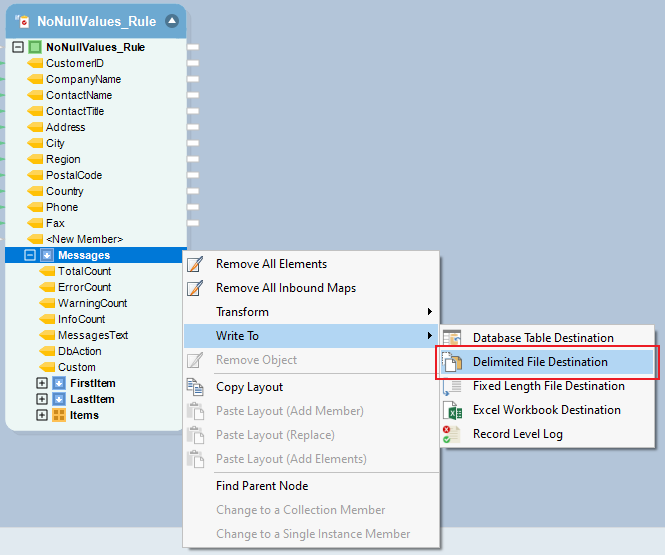Select Delimited File Destination
665x555 pixels.
point(548,362)
